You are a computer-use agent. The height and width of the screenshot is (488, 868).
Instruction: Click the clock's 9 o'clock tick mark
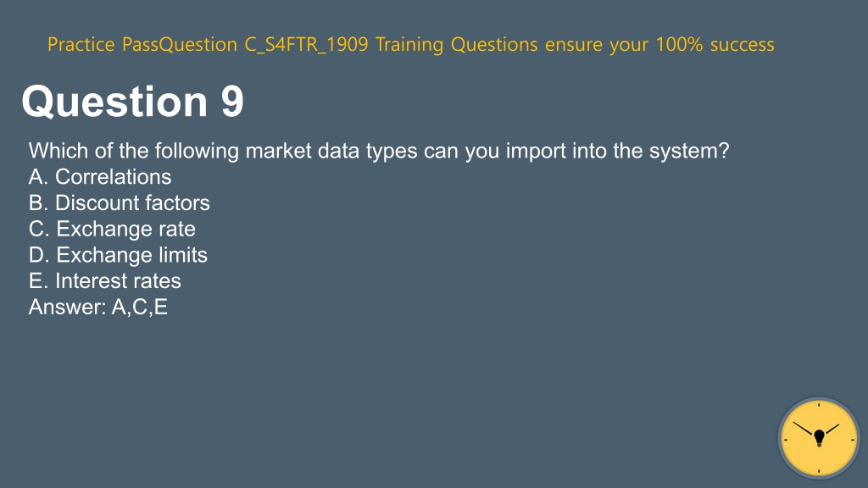(x=786, y=440)
